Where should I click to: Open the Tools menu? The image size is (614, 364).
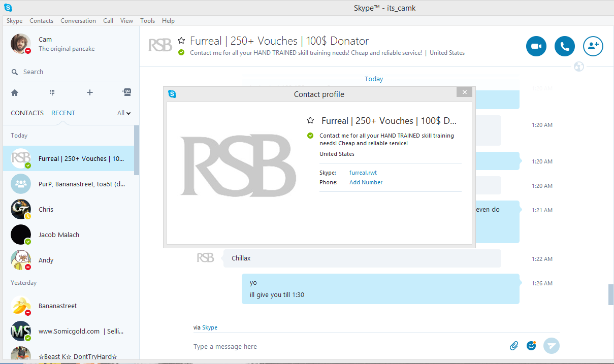147,21
